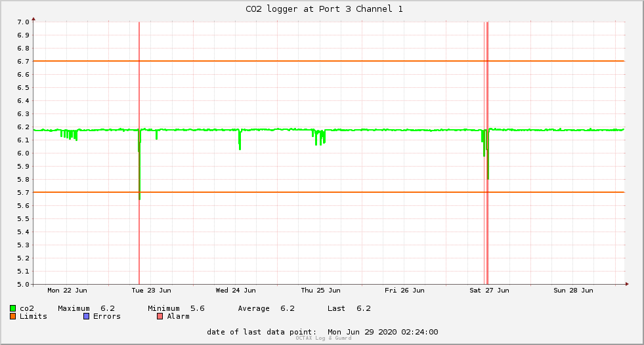Click the 'Maximum 6.2' statistic
Viewport: 644px width, 345px height.
pos(86,308)
